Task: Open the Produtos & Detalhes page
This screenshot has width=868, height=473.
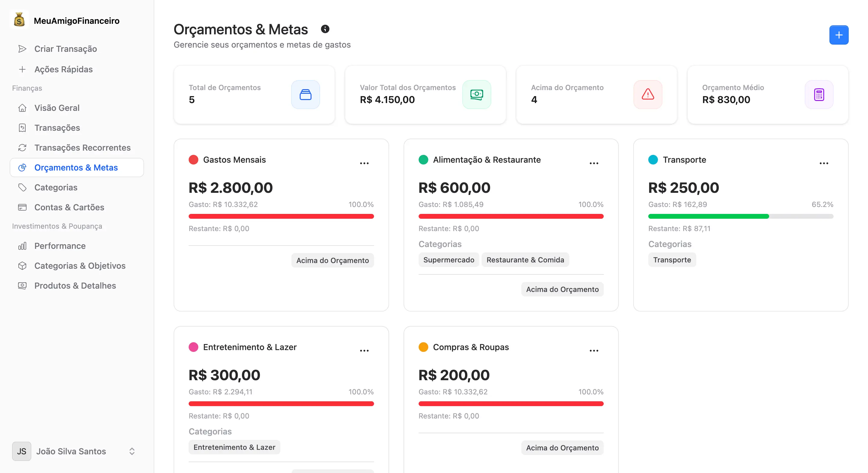Action: coord(75,285)
